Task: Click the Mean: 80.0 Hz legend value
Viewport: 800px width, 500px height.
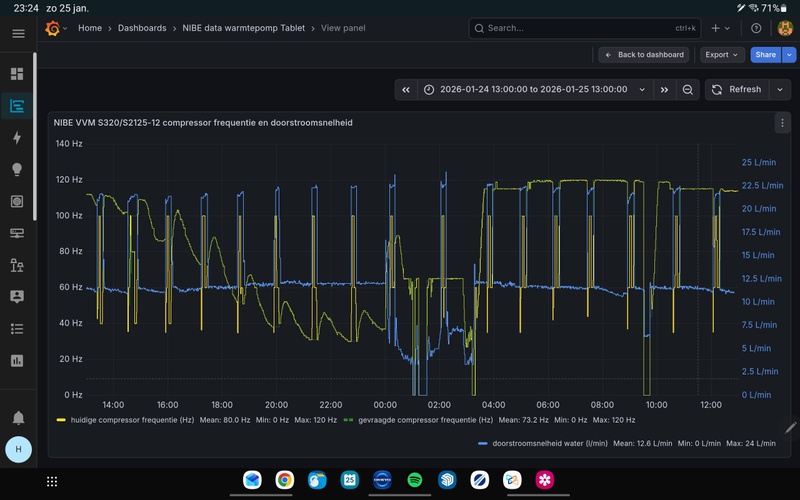Action: 225,420
